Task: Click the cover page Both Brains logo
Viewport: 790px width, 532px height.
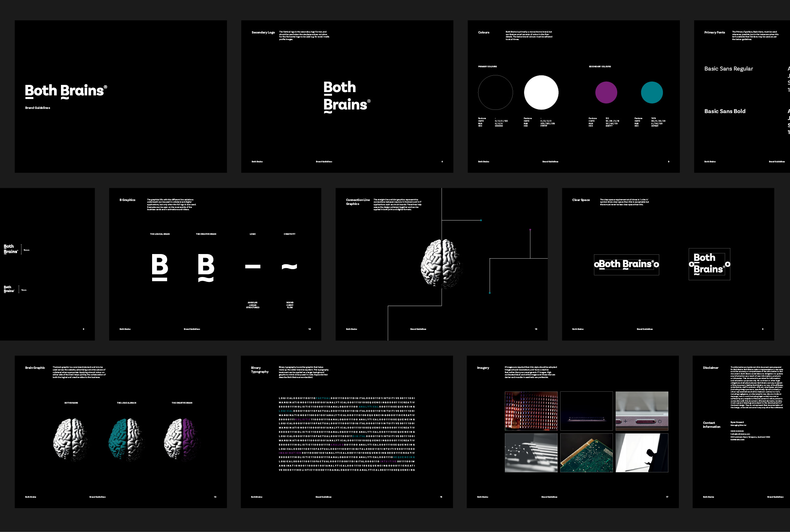Action: 66,91
